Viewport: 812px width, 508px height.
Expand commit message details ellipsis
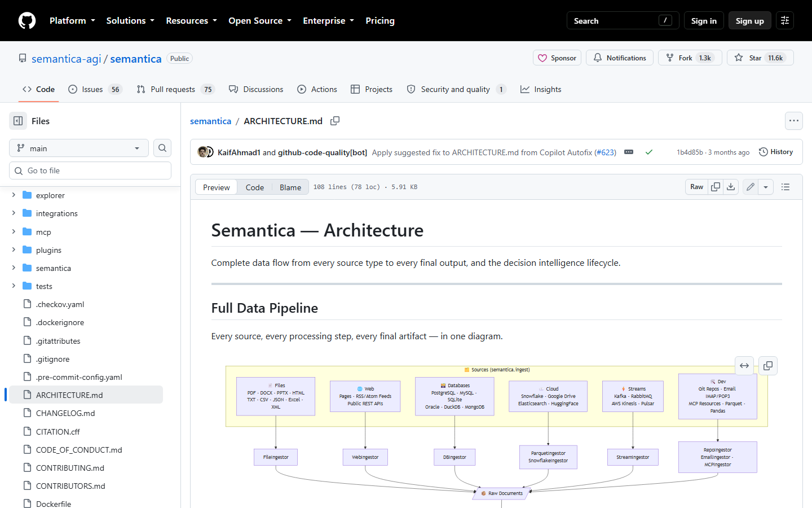pos(629,152)
